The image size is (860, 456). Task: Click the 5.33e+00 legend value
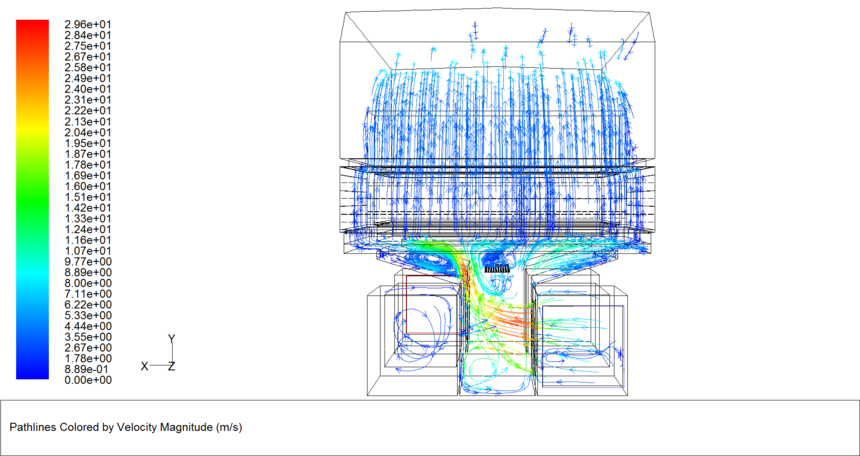pos(88,316)
